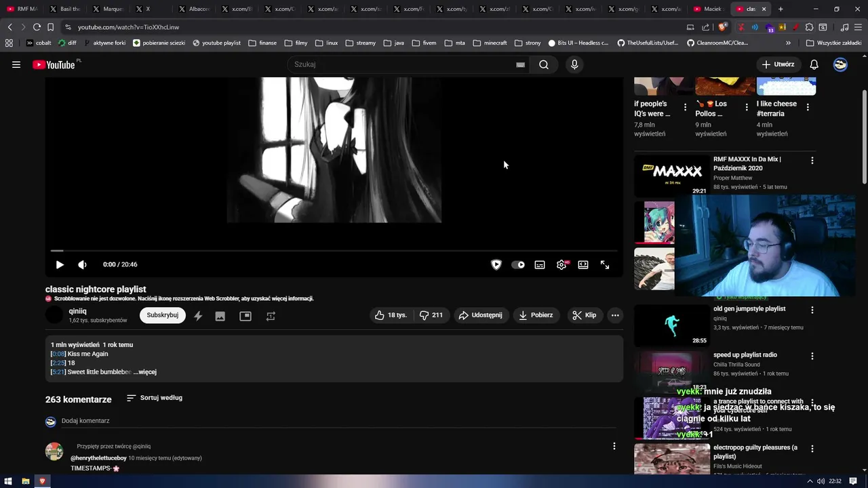Viewport: 868px width, 488px height.
Task: Click the Udostępnij share button
Action: pos(480,315)
